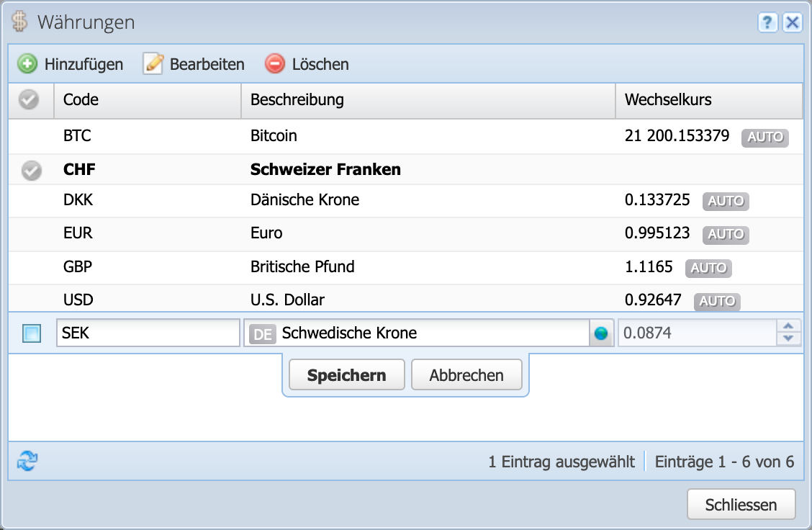Click the down arrow of the rate stepper
The height and width of the screenshot is (530, 812).
[788, 338]
